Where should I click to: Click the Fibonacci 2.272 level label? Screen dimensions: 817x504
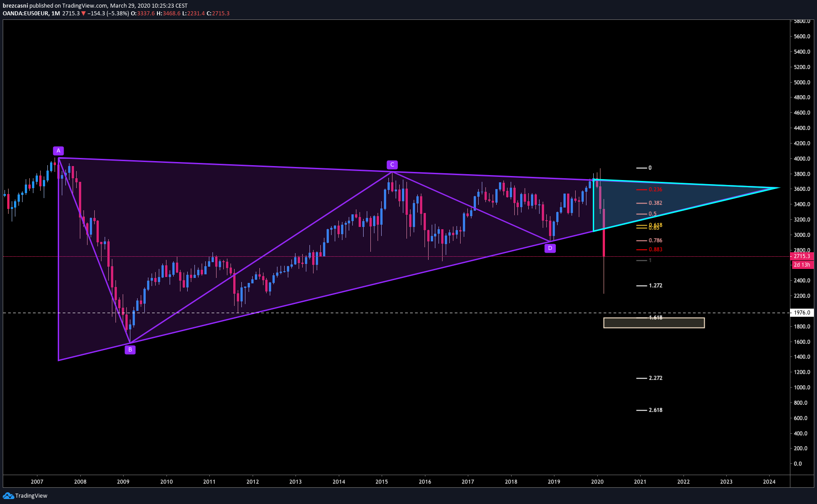click(655, 378)
